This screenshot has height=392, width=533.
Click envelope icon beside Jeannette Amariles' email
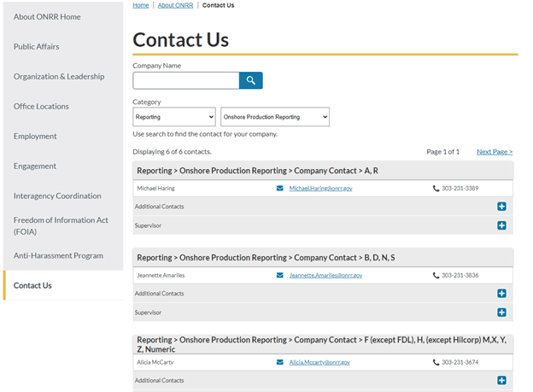(x=280, y=275)
